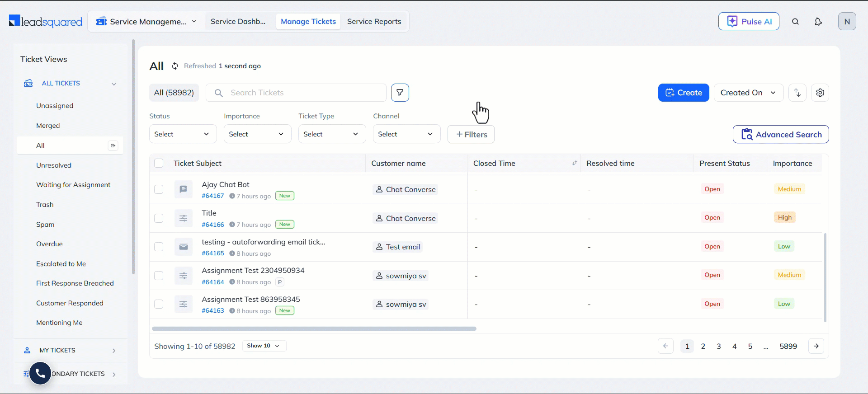Viewport: 868px width, 394px height.
Task: Open the user profile avatar N
Action: [x=847, y=21]
